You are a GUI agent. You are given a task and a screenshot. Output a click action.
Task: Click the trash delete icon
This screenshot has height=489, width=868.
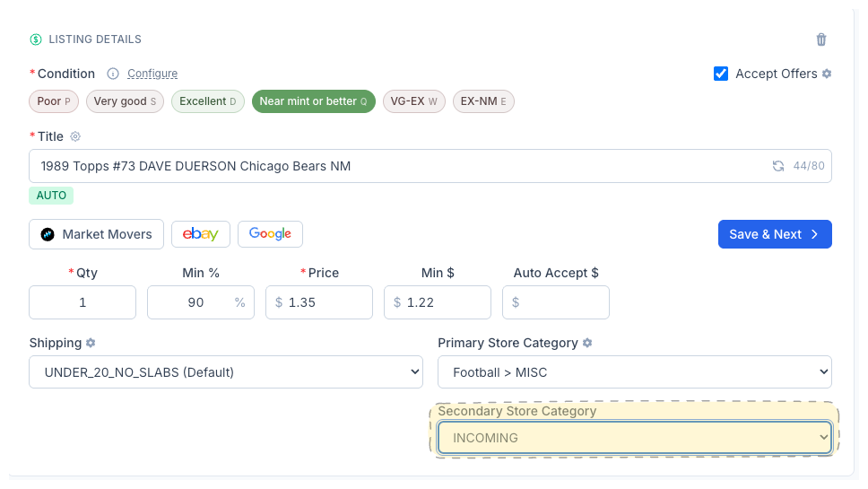(820, 39)
